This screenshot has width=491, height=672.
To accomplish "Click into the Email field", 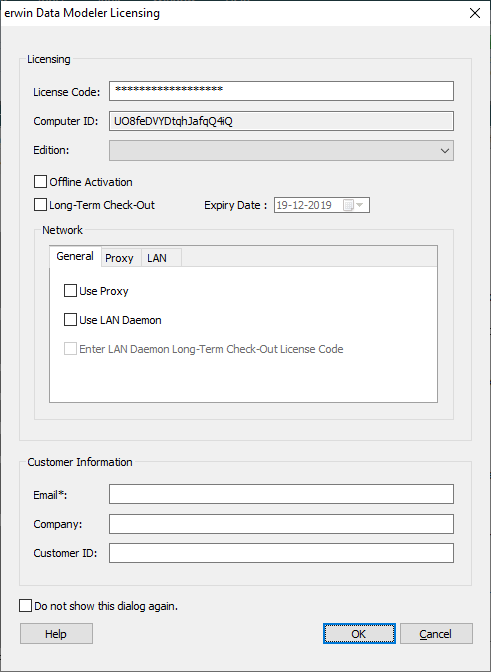I will [x=281, y=494].
